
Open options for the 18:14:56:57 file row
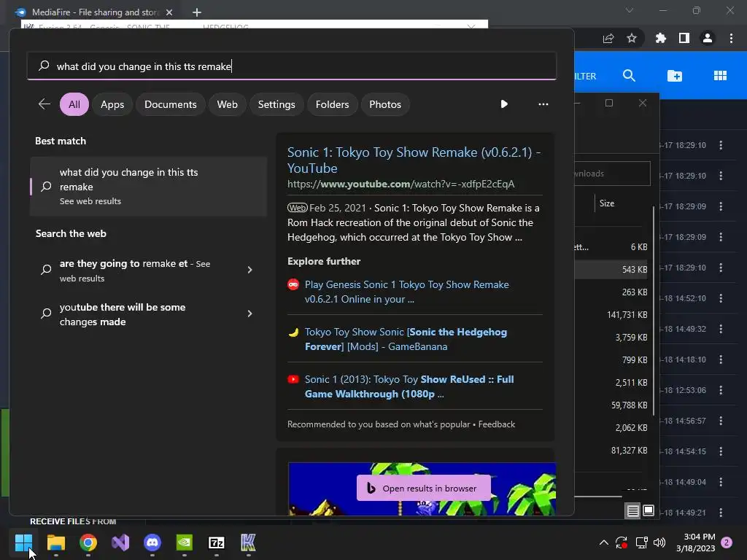click(x=721, y=421)
